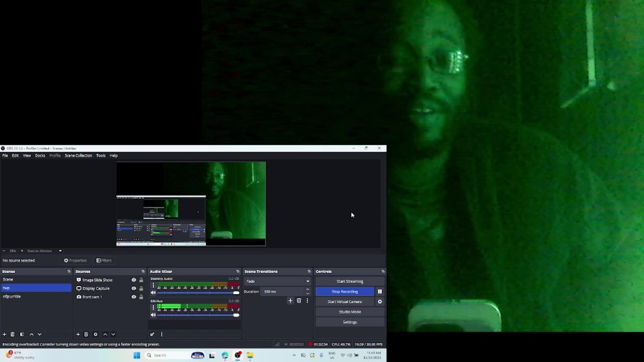644x362 pixels.
Task: Remove scene transition trash icon
Action: [299, 301]
